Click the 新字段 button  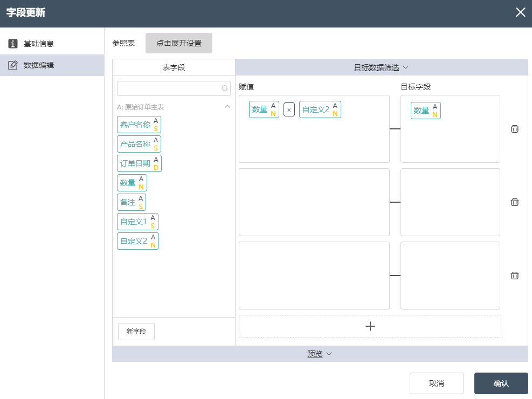click(136, 332)
